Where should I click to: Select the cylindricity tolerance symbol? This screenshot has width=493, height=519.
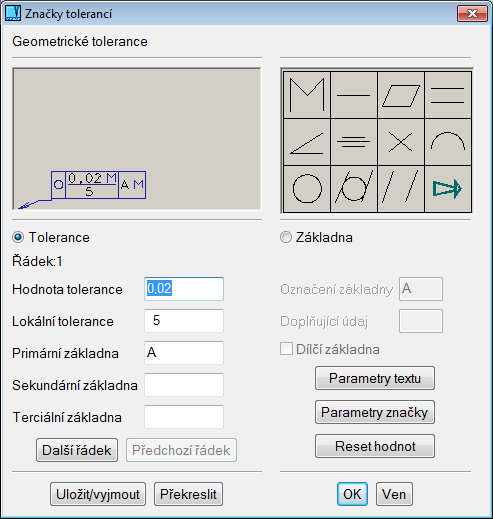pos(354,189)
